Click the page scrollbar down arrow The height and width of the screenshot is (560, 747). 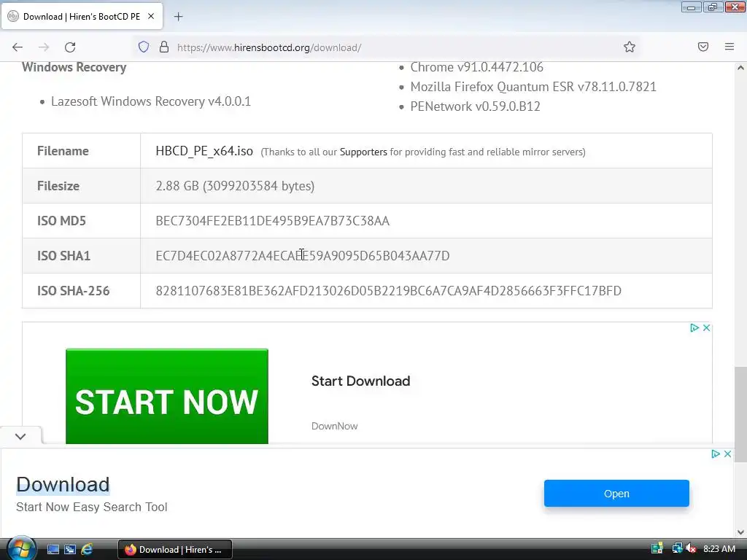coord(740,532)
